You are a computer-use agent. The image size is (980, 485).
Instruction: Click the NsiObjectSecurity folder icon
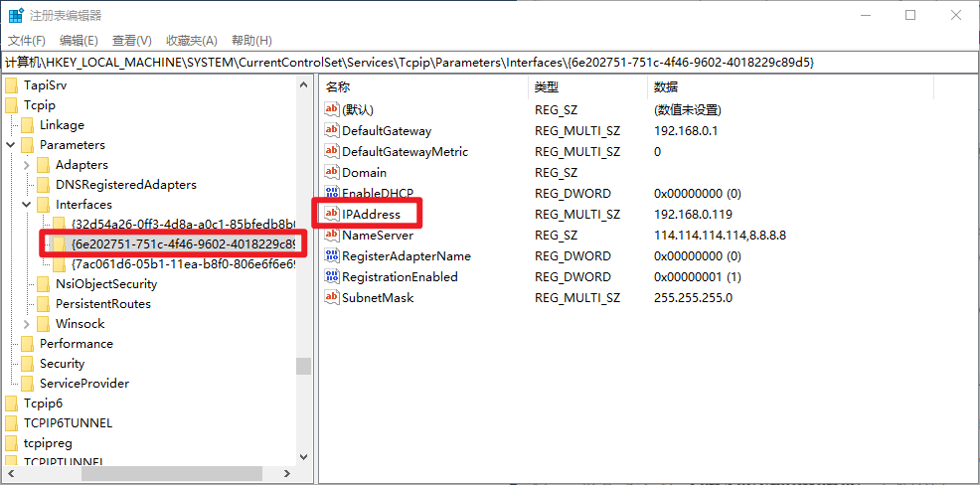(43, 284)
